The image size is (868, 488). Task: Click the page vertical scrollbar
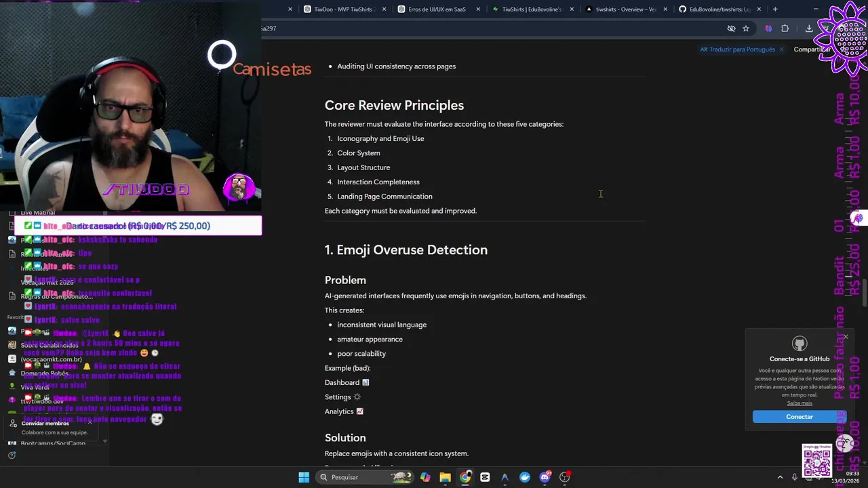(864, 291)
